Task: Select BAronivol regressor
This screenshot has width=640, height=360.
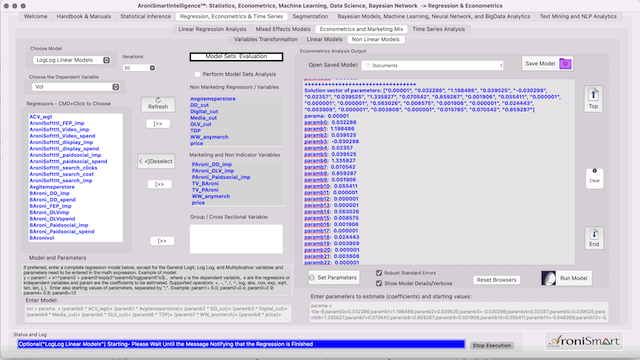Action: click(42, 238)
